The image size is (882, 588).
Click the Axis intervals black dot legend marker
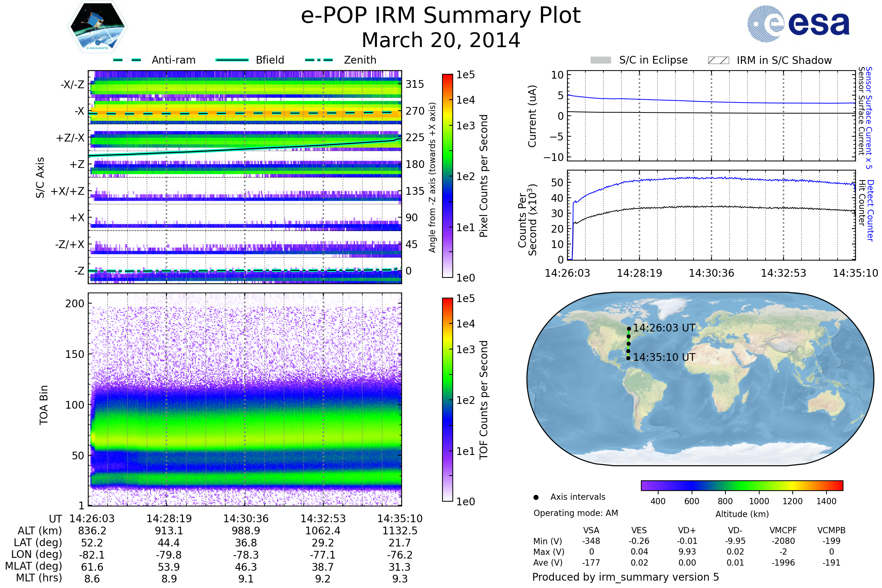536,497
